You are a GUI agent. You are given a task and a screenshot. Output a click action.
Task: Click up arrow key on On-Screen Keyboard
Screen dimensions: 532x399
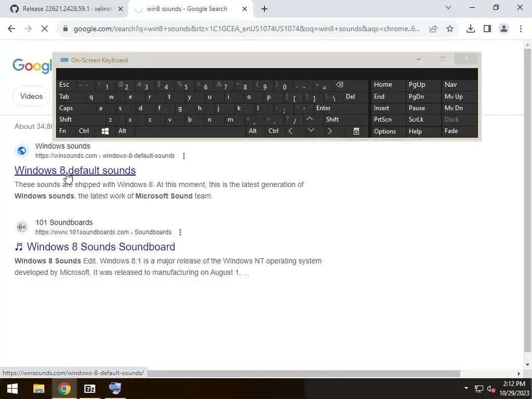point(310,119)
